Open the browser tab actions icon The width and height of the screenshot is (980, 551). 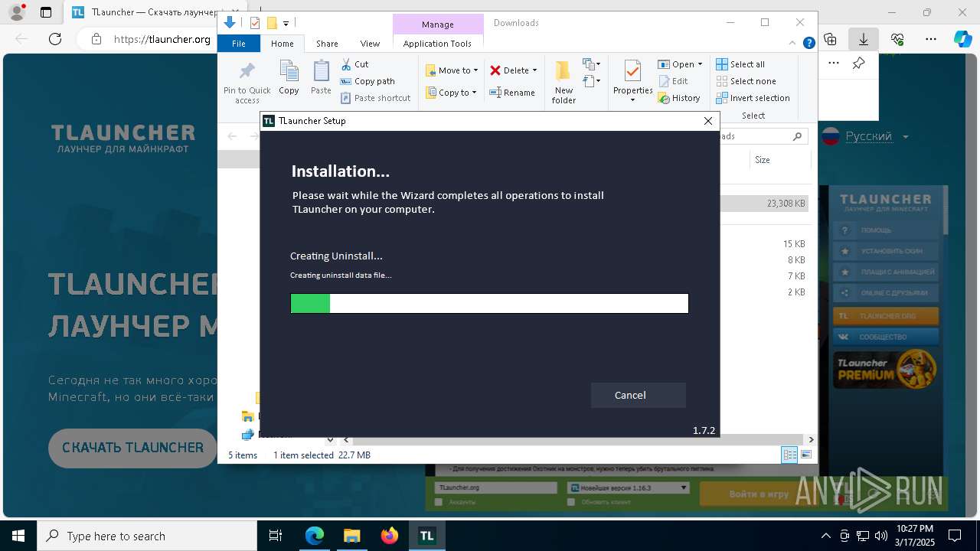coord(46,12)
